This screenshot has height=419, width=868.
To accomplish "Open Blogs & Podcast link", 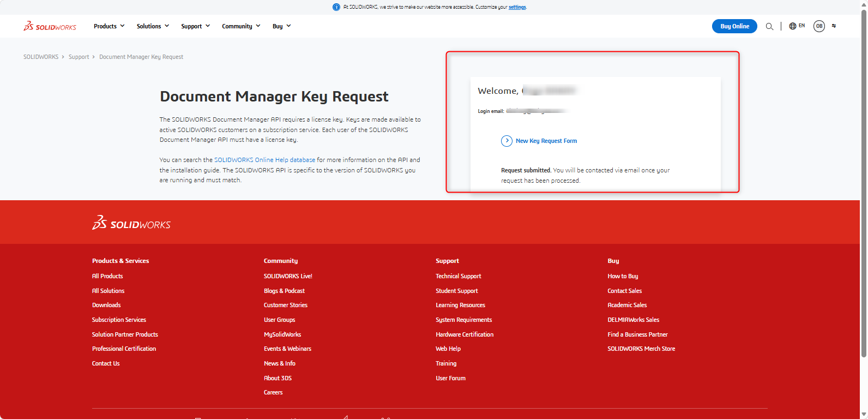I will click(x=284, y=291).
